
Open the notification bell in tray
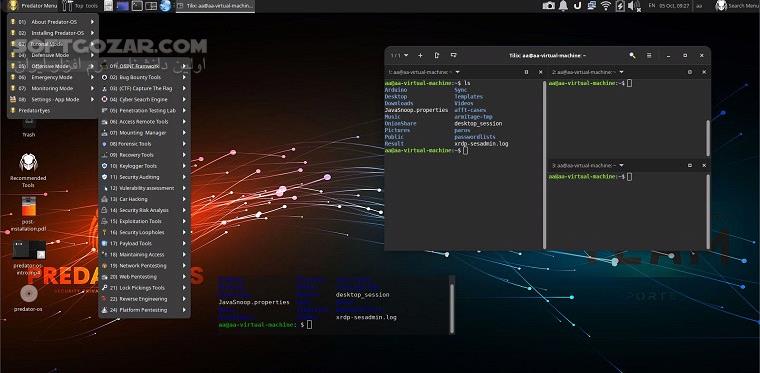point(563,6)
